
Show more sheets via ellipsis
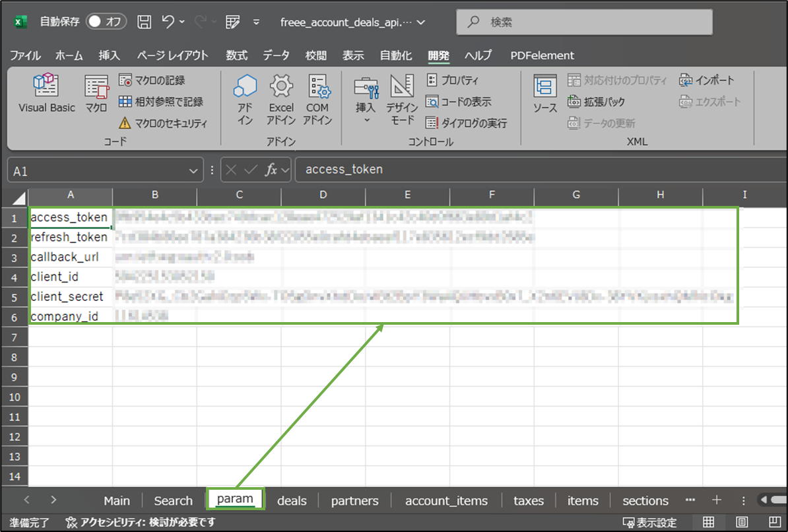(690, 500)
